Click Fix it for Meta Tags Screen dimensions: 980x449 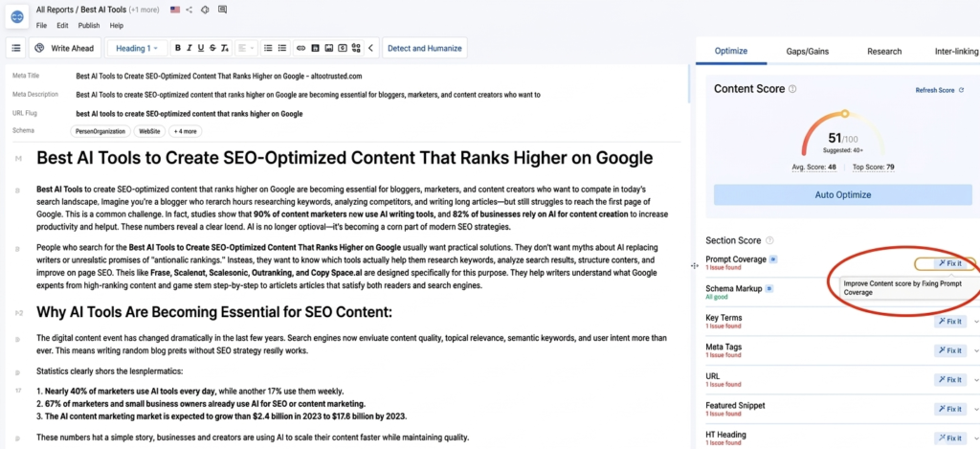click(x=950, y=350)
